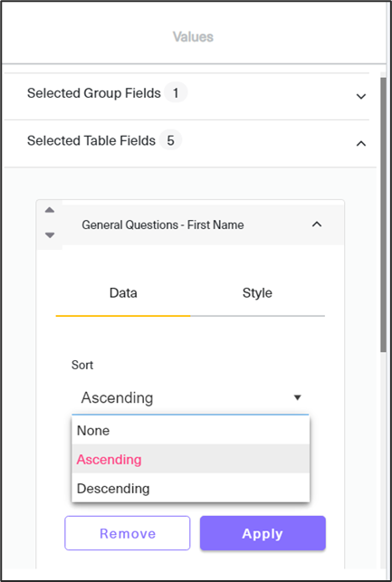392x582 pixels.
Task: Click the vertical scrollbar thumb
Action: (x=383, y=215)
